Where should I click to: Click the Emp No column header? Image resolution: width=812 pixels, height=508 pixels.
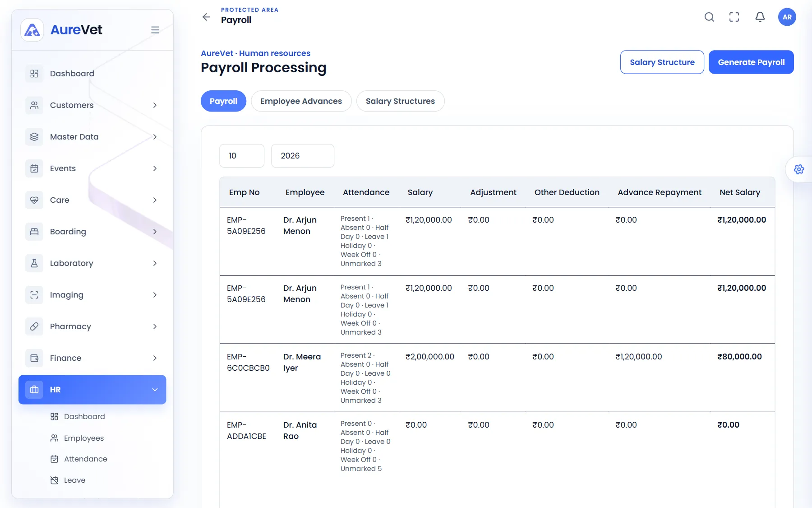[244, 192]
